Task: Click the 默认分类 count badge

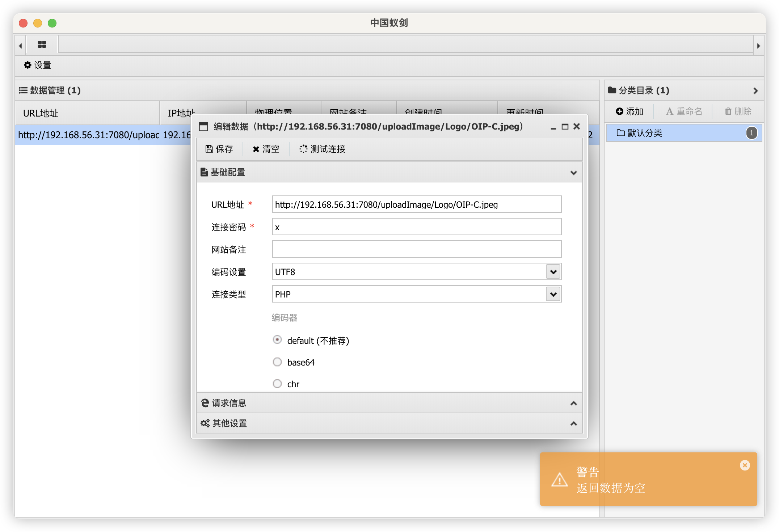Action: (751, 133)
